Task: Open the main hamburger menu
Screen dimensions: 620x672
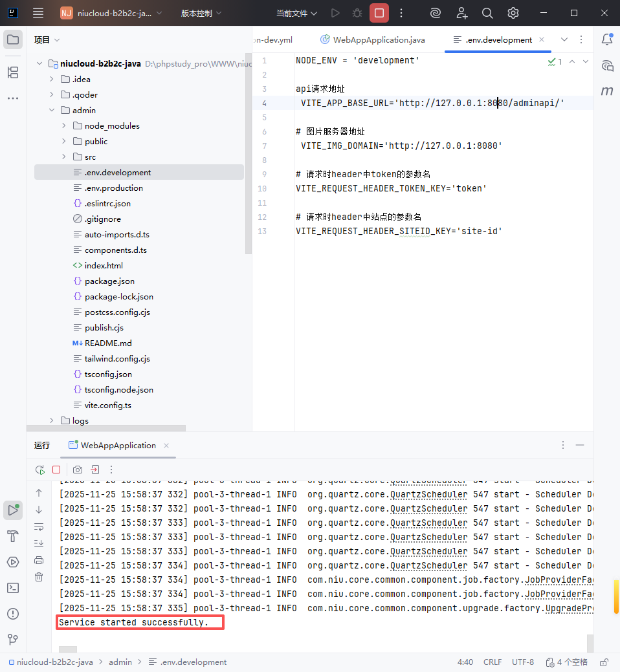Action: tap(38, 13)
